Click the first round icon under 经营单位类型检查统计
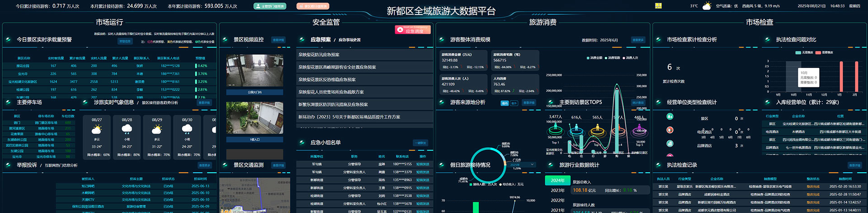This screenshot has height=213, width=868. click(670, 117)
